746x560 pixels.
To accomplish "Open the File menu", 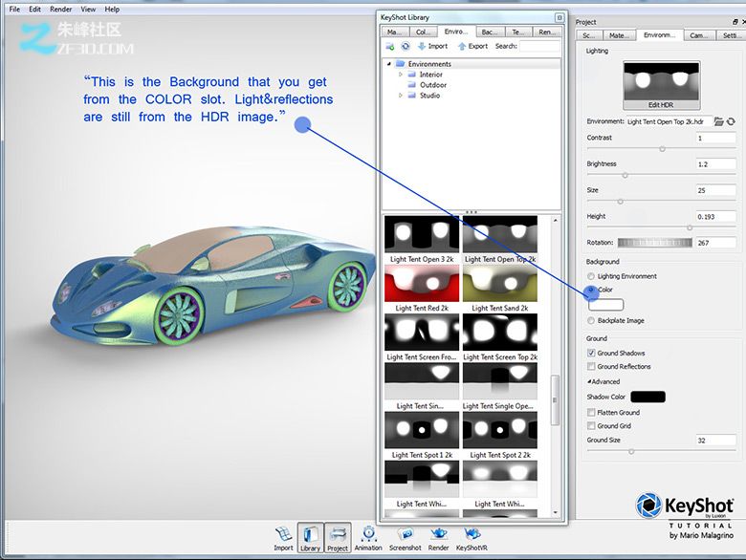I will [14, 9].
